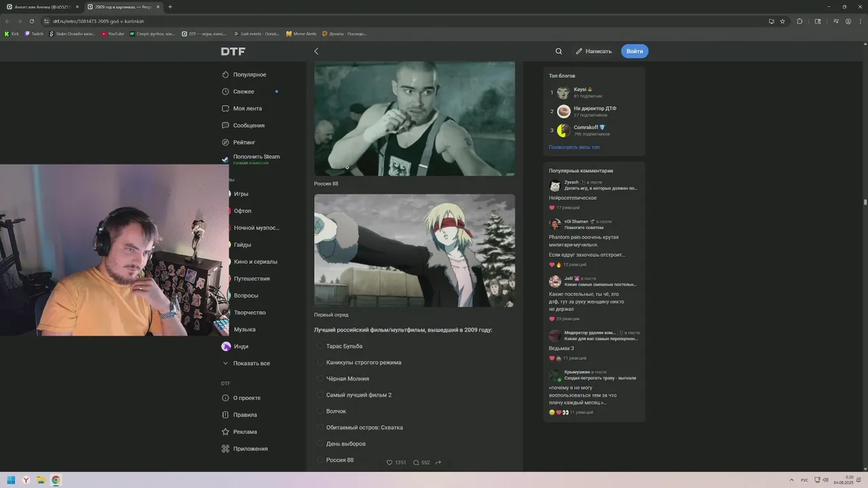Click the Chrome taskbar icon

(x=56, y=480)
